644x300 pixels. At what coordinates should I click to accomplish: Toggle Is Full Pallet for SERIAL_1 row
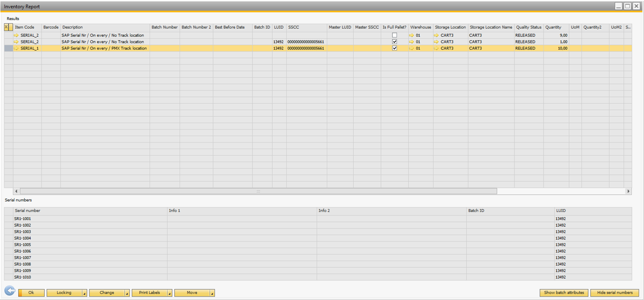[x=394, y=48]
